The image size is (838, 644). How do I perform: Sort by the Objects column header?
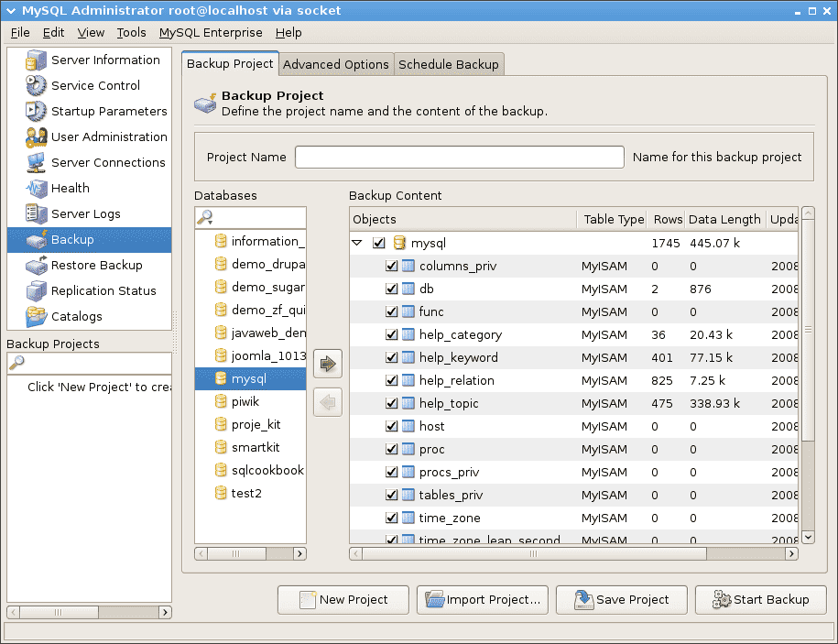(463, 219)
